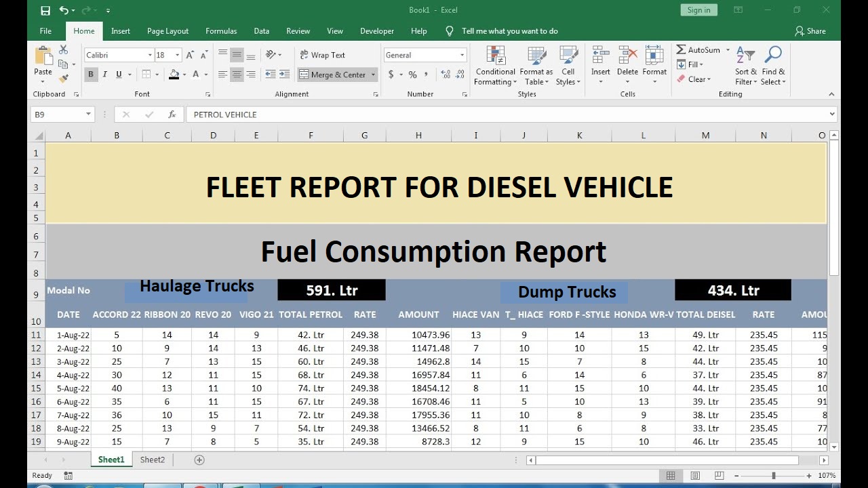Open the Conditional Formatting gallery
The width and height of the screenshot is (868, 488).
[x=494, y=64]
